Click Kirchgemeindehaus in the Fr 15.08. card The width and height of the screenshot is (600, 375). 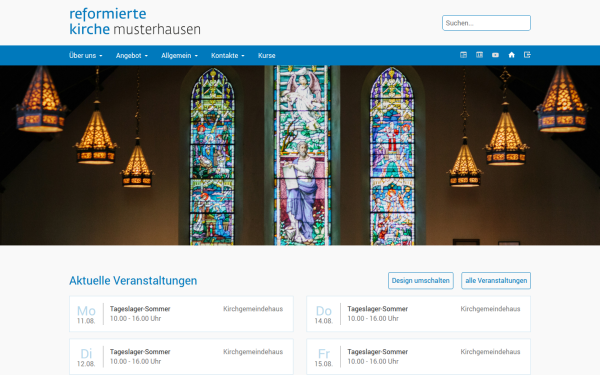coord(490,352)
